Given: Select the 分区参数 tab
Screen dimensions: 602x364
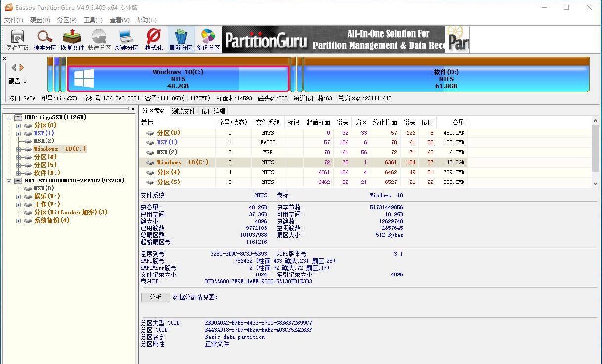Looking at the screenshot, I should 154,111.
